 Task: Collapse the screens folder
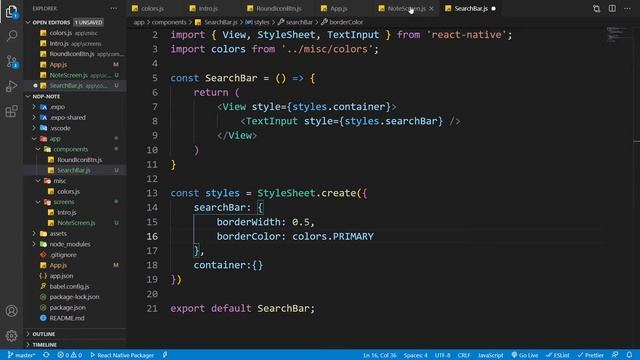64,202
